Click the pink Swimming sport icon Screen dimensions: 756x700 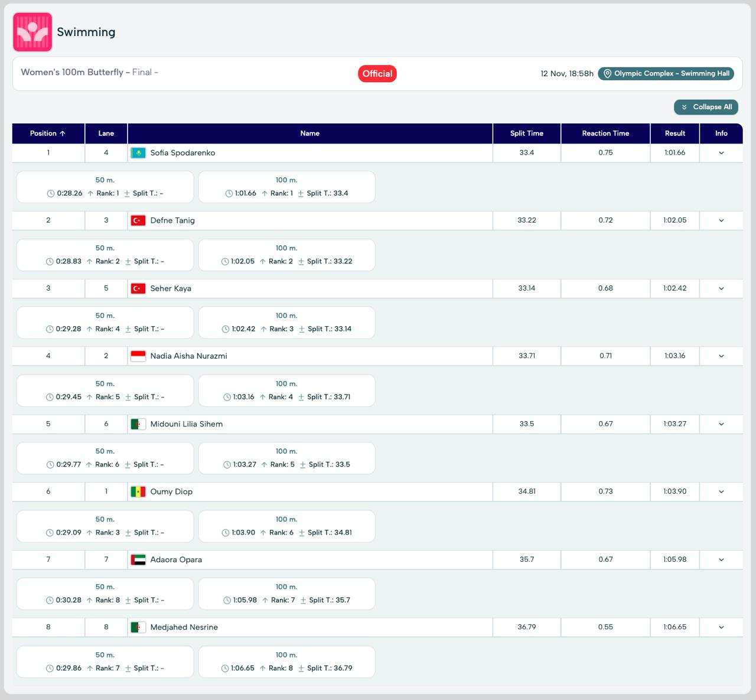point(32,32)
